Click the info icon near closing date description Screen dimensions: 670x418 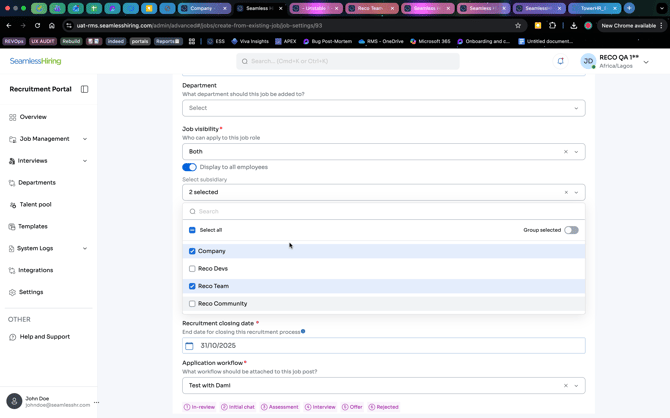tap(303, 331)
